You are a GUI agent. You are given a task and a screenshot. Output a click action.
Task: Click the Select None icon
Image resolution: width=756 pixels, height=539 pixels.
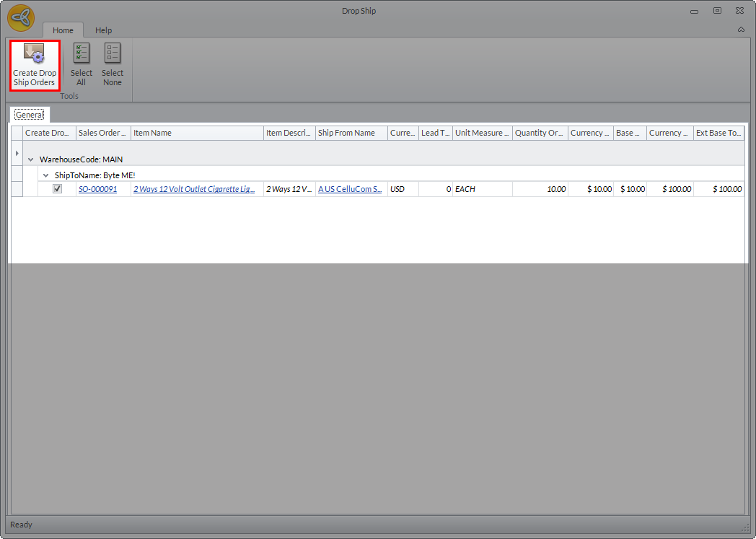pyautogui.click(x=113, y=55)
